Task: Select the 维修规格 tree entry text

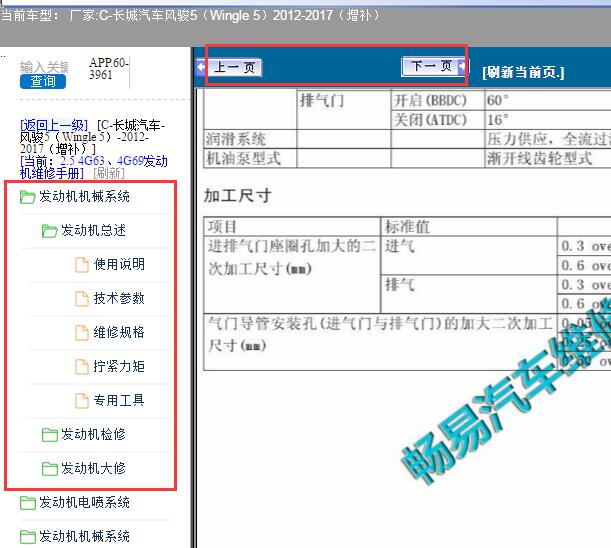Action: pyautogui.click(x=119, y=332)
